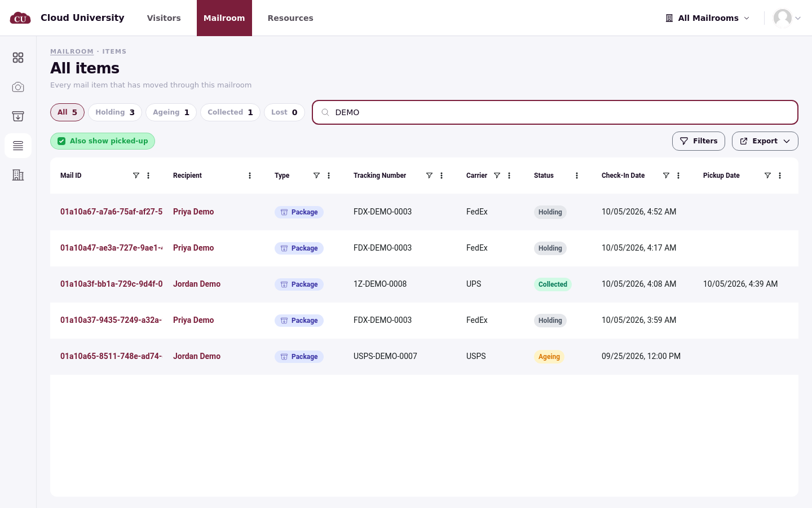The height and width of the screenshot is (508, 812).
Task: Open the Filters button
Action: (x=698, y=141)
